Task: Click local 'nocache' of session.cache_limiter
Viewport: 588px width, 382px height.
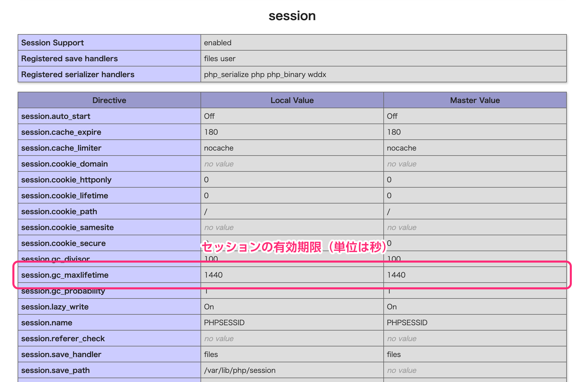Action: click(x=219, y=148)
